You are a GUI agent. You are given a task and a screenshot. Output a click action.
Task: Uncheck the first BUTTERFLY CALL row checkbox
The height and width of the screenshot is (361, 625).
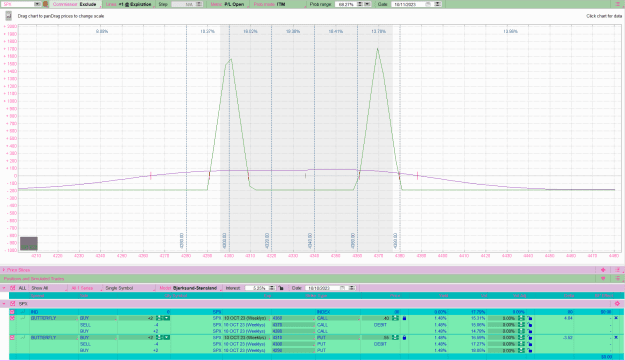tap(12, 318)
